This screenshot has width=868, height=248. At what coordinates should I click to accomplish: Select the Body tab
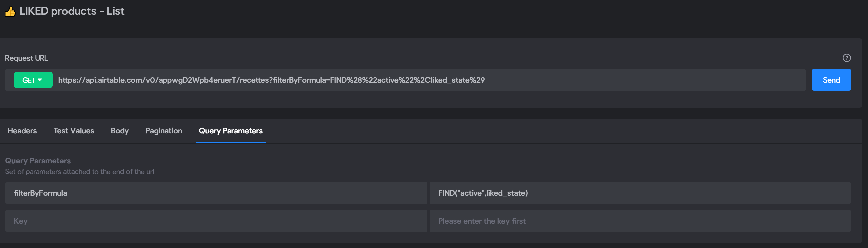120,131
